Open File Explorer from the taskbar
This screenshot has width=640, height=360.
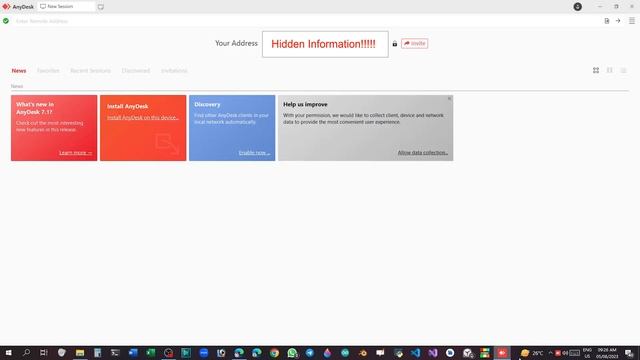tap(80, 353)
